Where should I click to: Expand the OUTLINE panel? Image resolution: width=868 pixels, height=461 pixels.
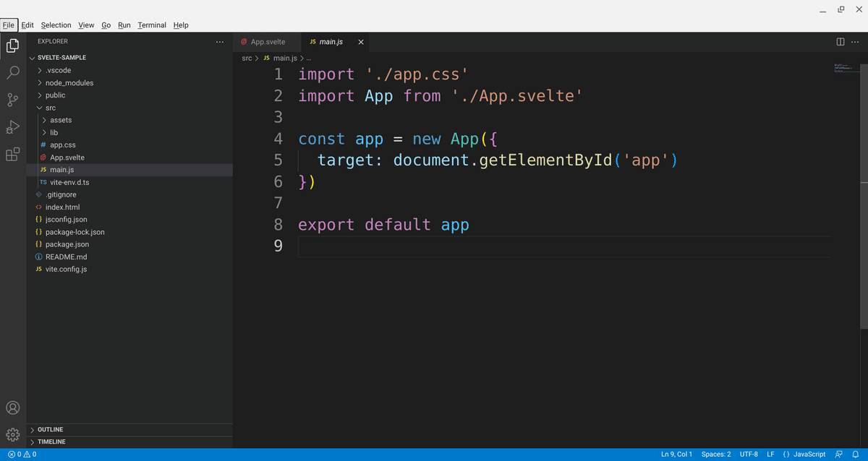(x=129, y=429)
